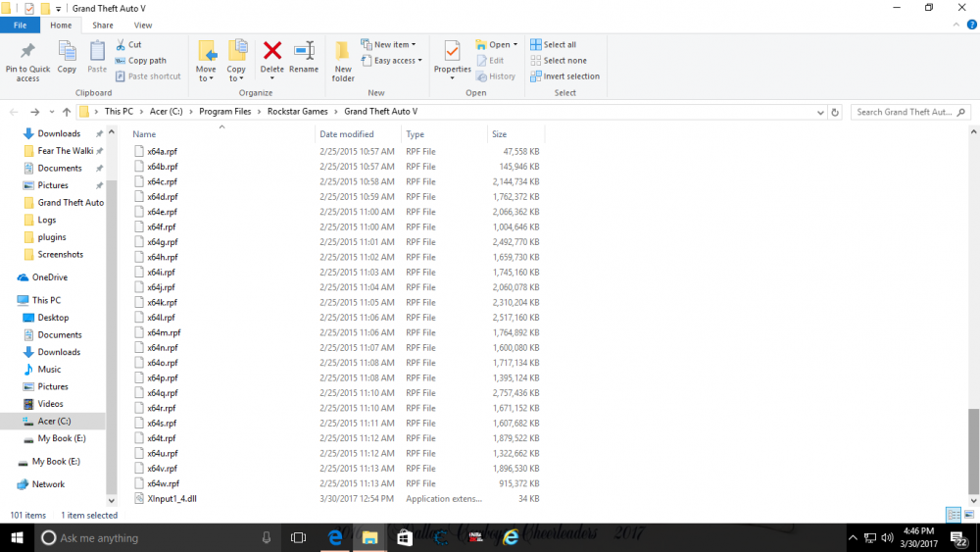980x552 pixels.
Task: Click the Rename ribbon icon
Action: click(x=304, y=50)
